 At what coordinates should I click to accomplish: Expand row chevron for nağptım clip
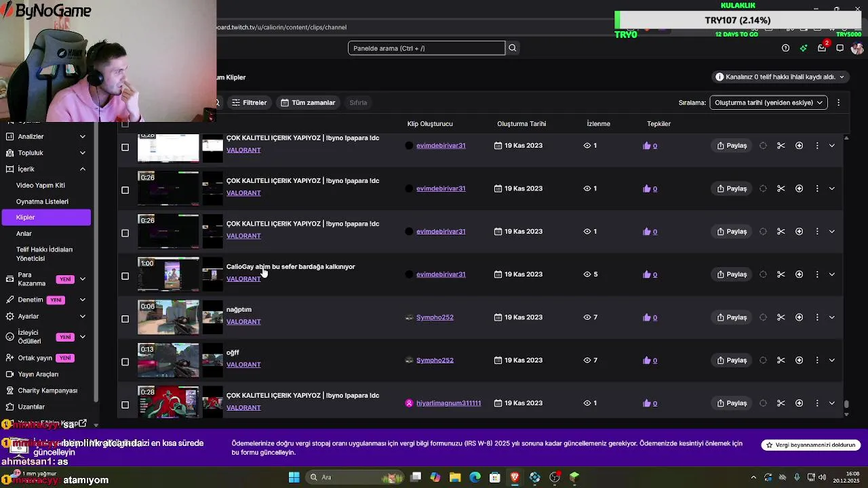(832, 317)
